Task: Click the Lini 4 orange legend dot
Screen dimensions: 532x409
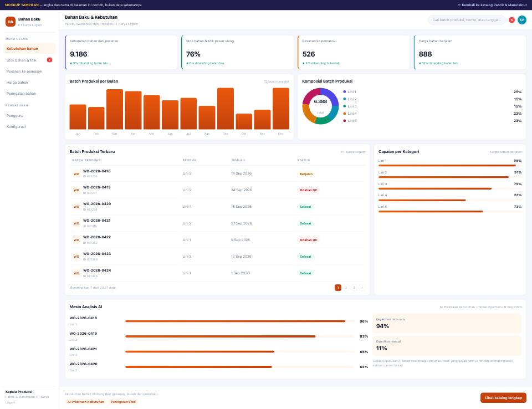Action: point(344,114)
